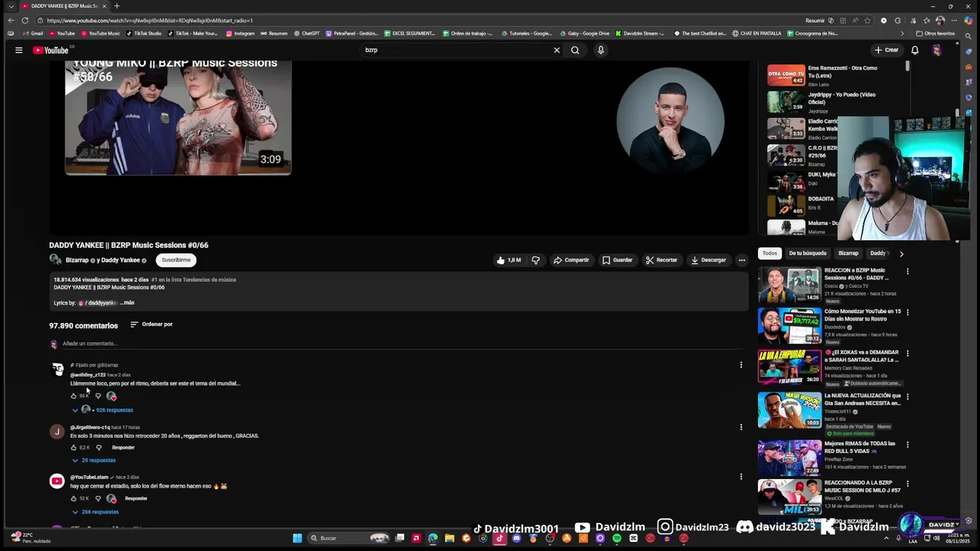Dislike the @YouTubeLatam comment

tap(98, 499)
